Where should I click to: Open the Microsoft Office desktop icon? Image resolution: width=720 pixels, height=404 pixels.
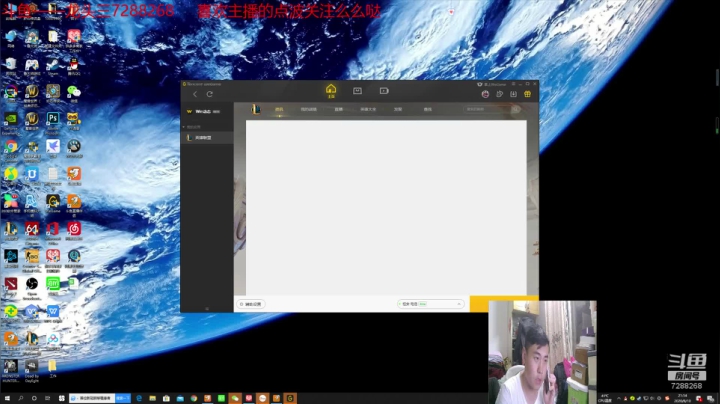click(x=53, y=232)
